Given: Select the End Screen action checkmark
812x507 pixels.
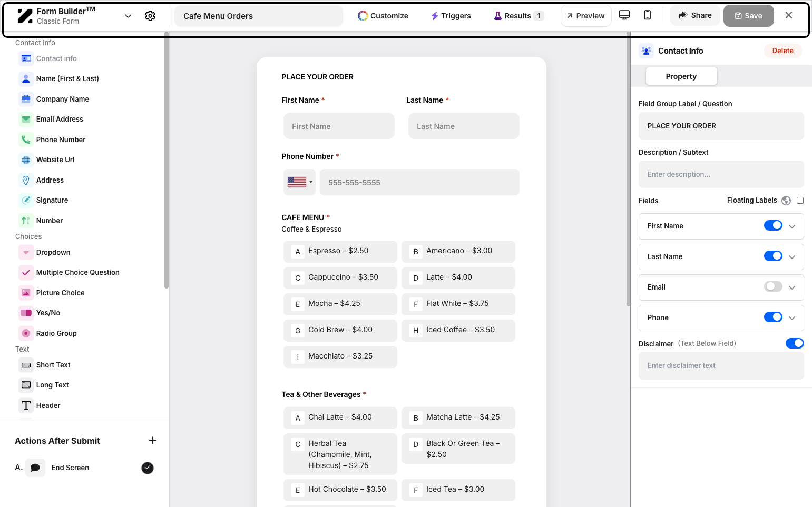Looking at the screenshot, I should (x=148, y=468).
